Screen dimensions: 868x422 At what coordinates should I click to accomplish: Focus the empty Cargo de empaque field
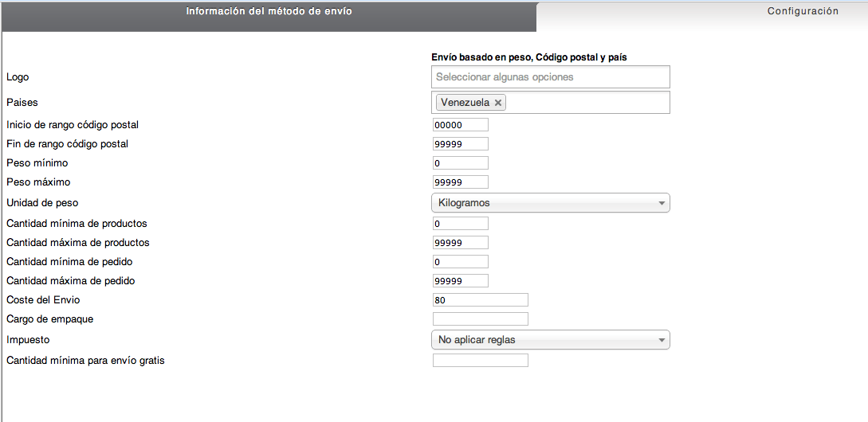(481, 319)
